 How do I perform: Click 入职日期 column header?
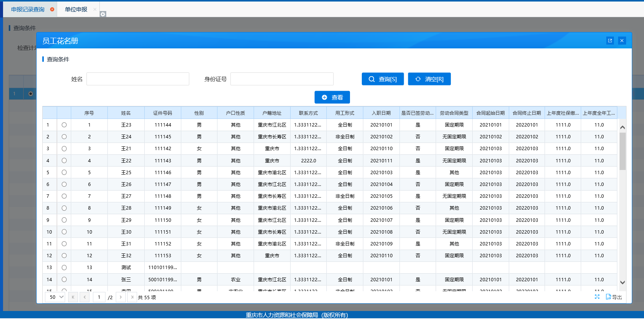(381, 113)
